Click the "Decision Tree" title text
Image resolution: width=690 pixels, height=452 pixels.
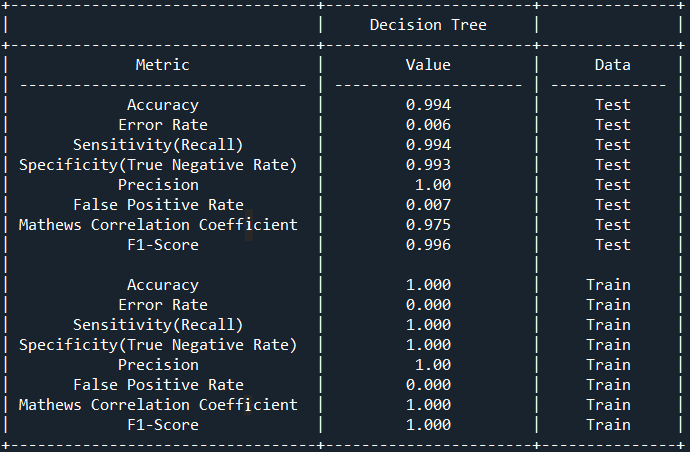(x=428, y=25)
